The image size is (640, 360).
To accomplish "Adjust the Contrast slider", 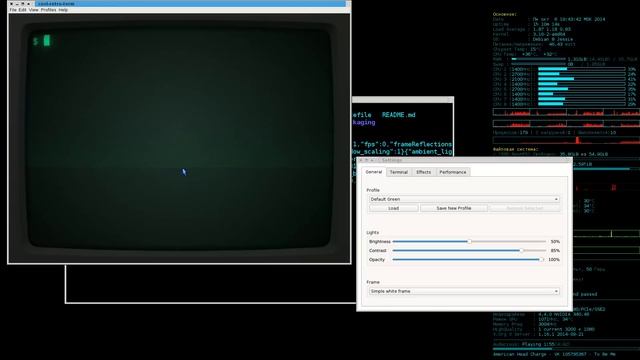I will coord(469,251).
